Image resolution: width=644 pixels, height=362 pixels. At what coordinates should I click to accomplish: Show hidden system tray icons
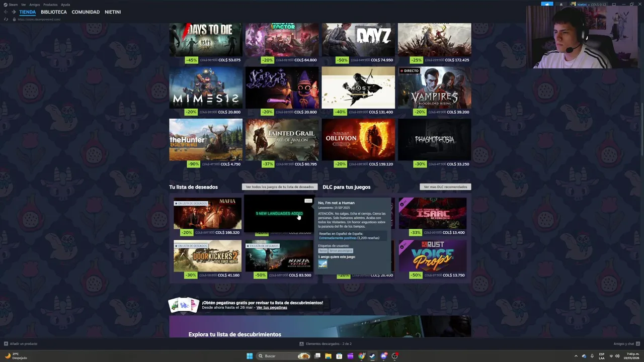click(x=576, y=356)
